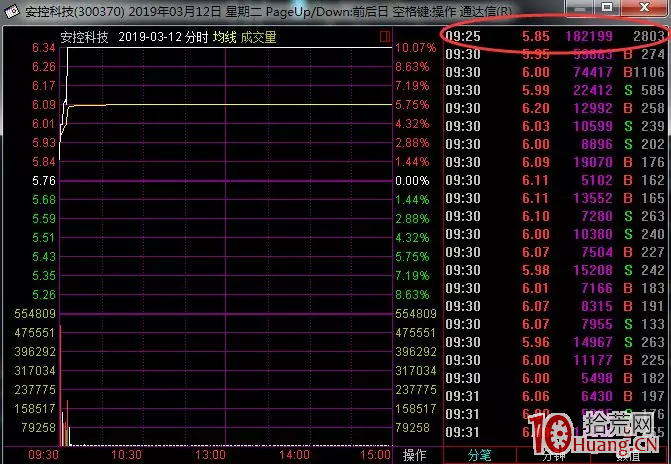This screenshot has width=671, height=464.
Task: Maximize the 通达信 window
Action: (x=607, y=7)
